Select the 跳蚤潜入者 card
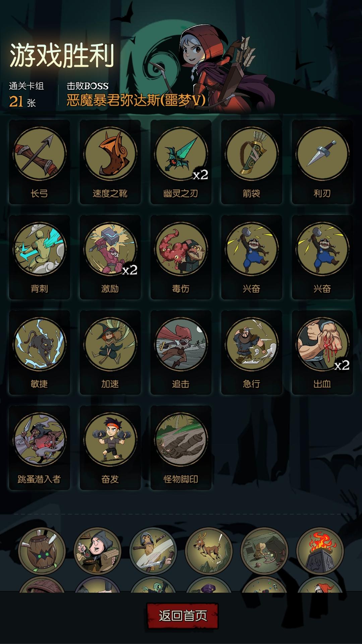 40,448
